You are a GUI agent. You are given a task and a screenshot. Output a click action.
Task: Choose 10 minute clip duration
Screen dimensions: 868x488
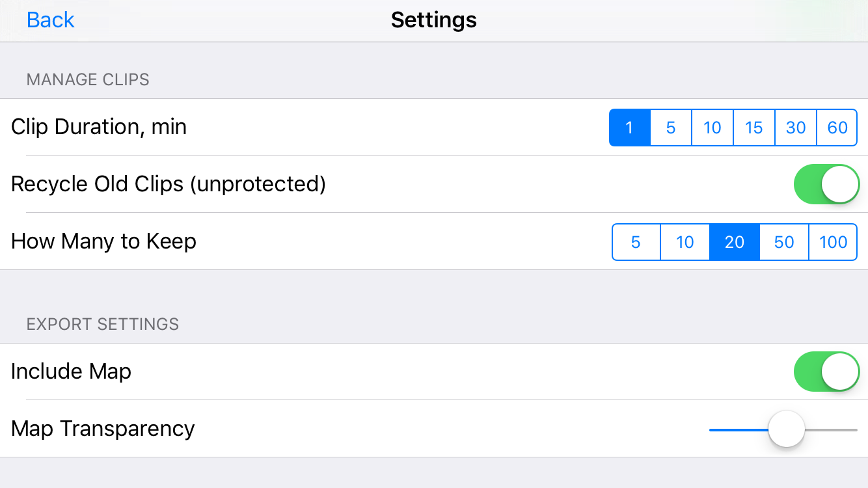[x=712, y=128]
